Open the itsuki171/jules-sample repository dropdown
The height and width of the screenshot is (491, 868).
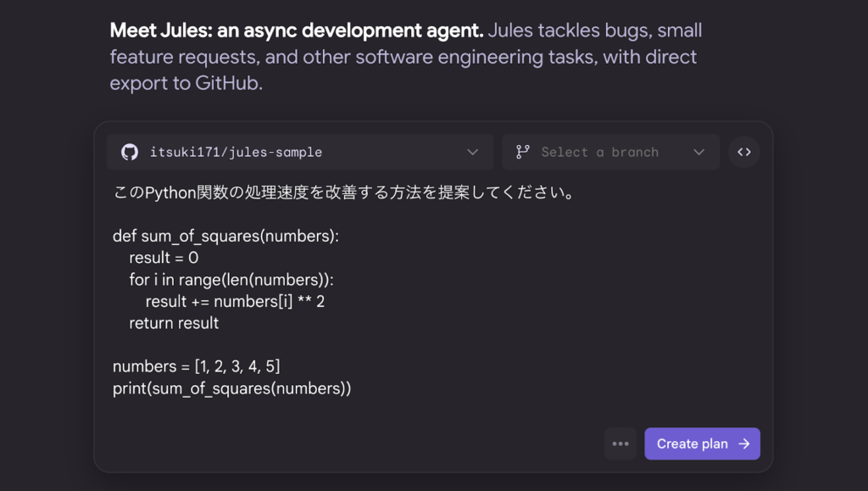click(x=300, y=152)
